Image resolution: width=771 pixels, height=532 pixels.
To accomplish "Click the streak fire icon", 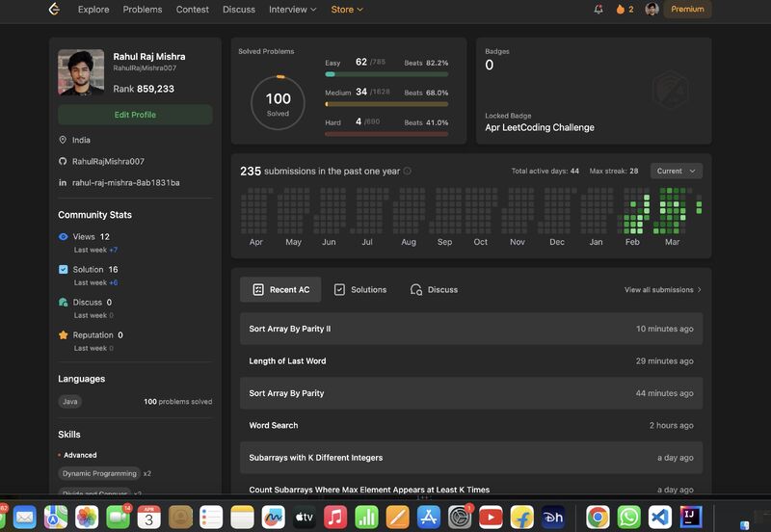I will (x=621, y=10).
